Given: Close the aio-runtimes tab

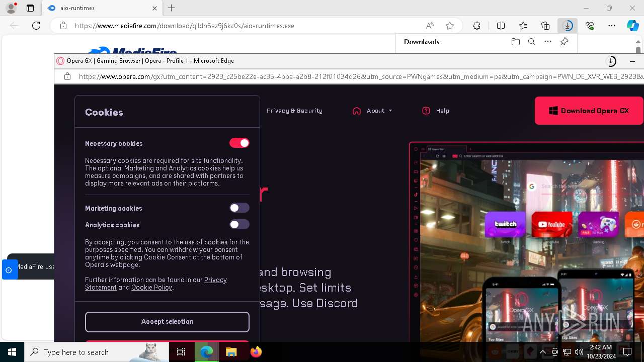Looking at the screenshot, I should [x=154, y=8].
